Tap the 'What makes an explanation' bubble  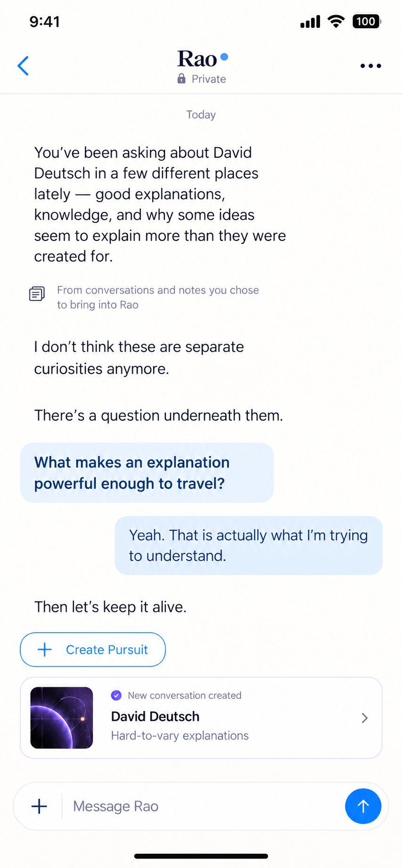tap(147, 473)
